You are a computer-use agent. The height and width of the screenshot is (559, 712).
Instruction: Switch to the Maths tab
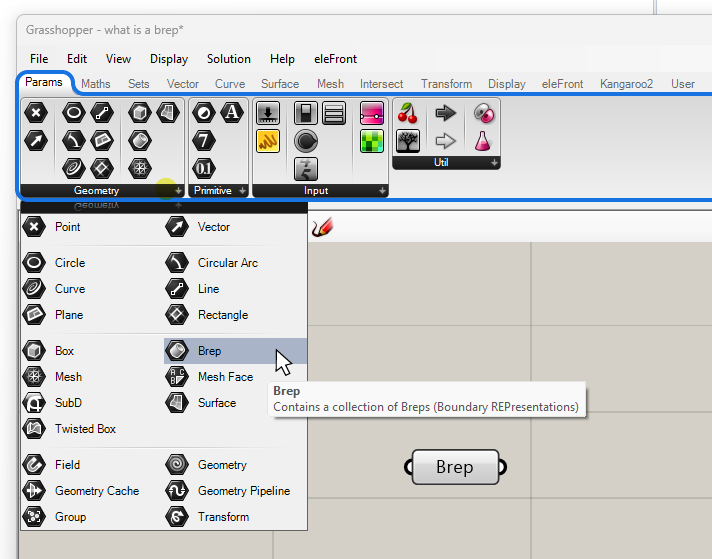[x=96, y=84]
